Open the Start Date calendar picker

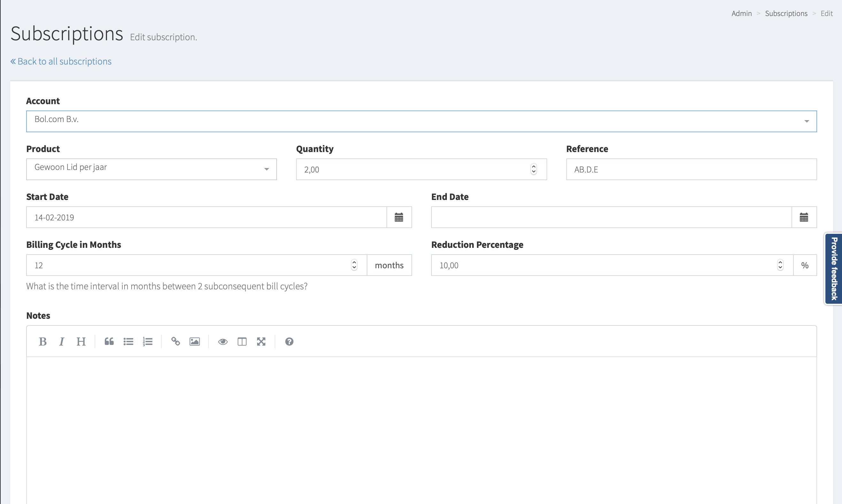tap(399, 218)
